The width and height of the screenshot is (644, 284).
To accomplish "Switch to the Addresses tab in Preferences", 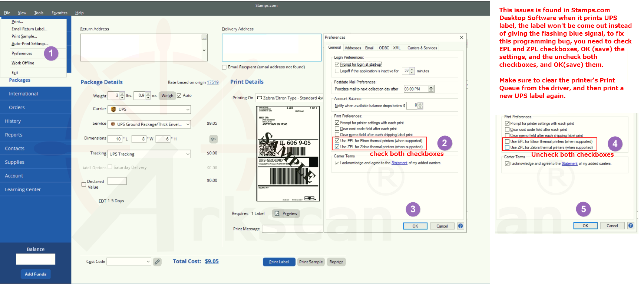I will (x=353, y=48).
